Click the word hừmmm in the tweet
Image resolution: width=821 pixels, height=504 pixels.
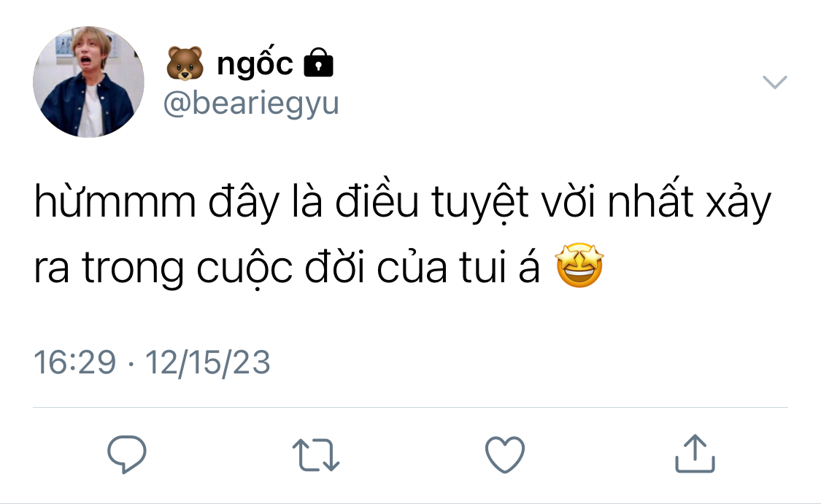tap(115, 201)
